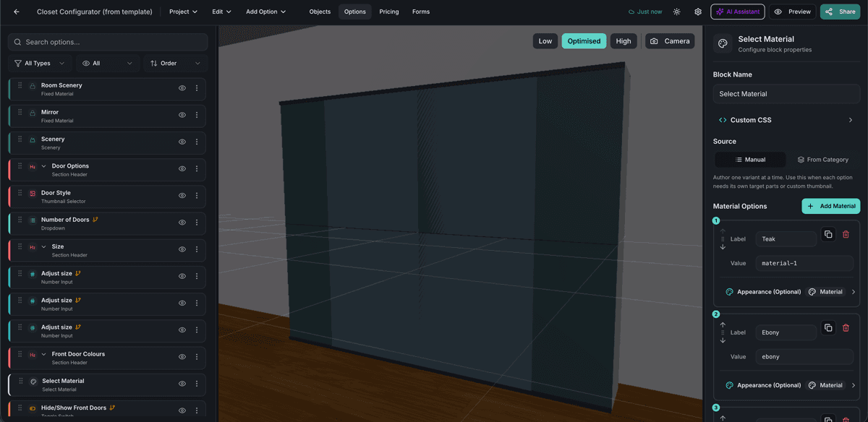Viewport: 868px width, 422px height.
Task: Open kebab menu for Number of Doors
Action: coord(197,223)
